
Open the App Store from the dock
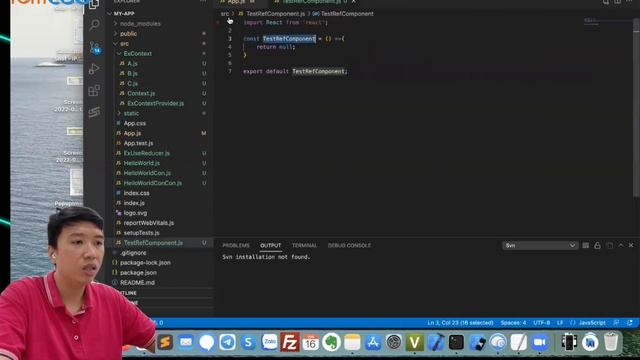[x=373, y=342]
